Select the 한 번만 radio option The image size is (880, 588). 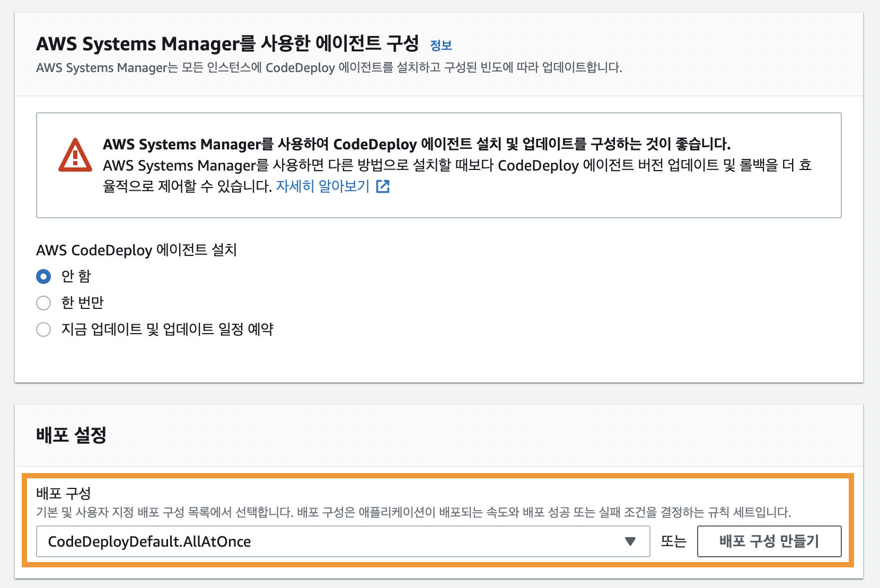[43, 303]
